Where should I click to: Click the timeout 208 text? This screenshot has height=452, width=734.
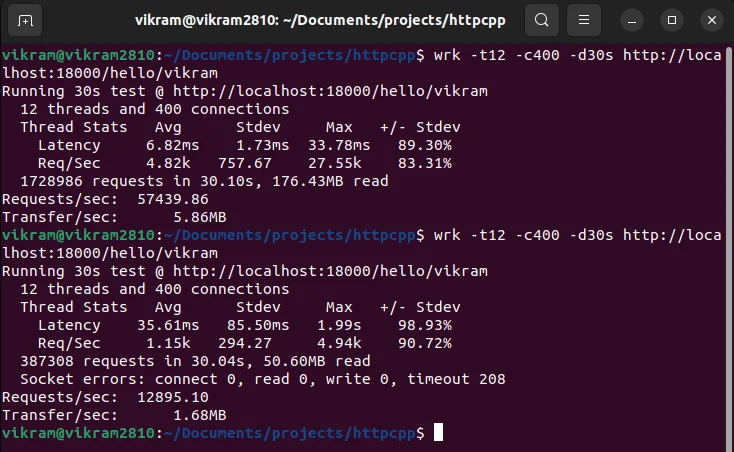456,379
